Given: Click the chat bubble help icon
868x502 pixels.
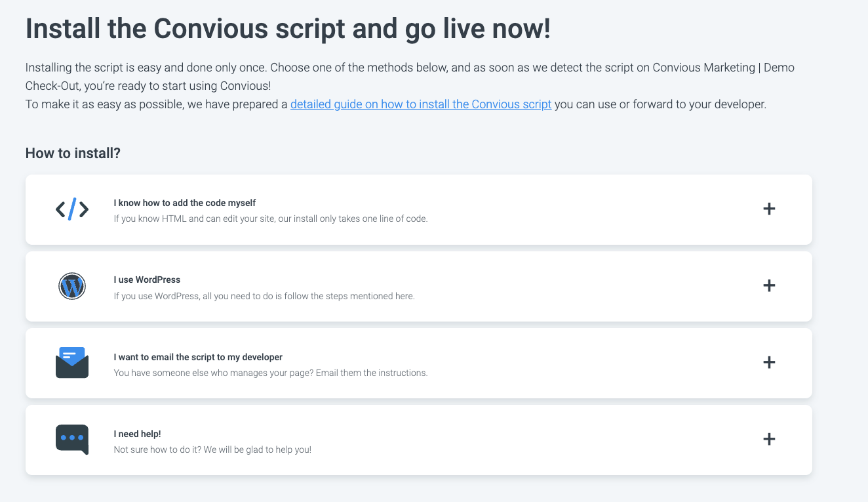Looking at the screenshot, I should (72, 440).
